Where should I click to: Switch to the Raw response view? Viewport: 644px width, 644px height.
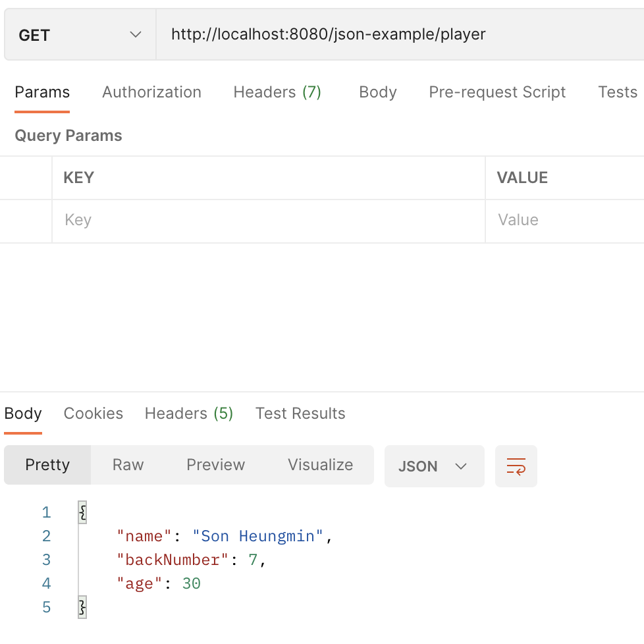(128, 465)
